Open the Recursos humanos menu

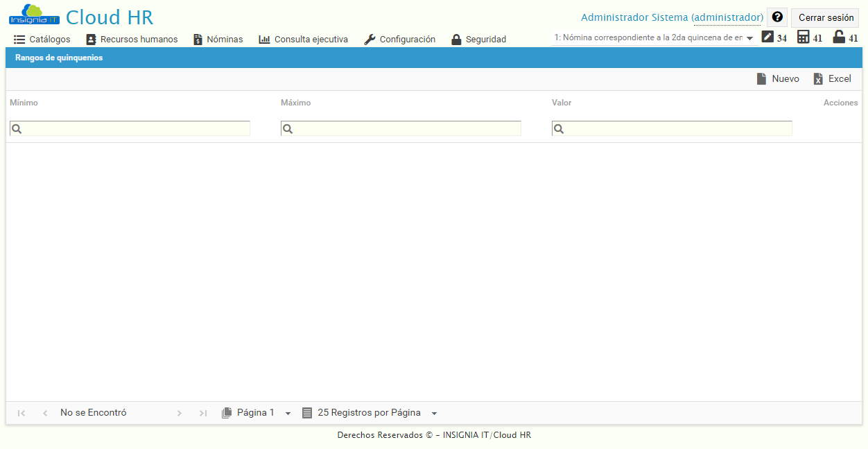click(x=132, y=40)
